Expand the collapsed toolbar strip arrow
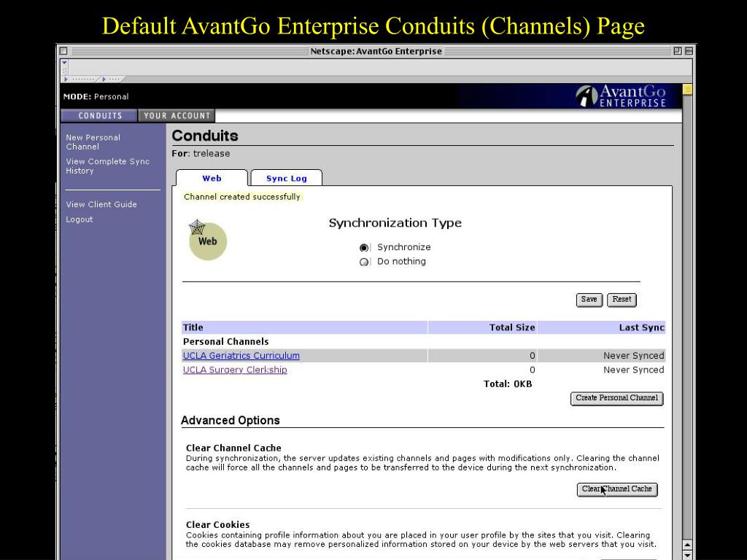This screenshot has width=747, height=560. point(66,79)
